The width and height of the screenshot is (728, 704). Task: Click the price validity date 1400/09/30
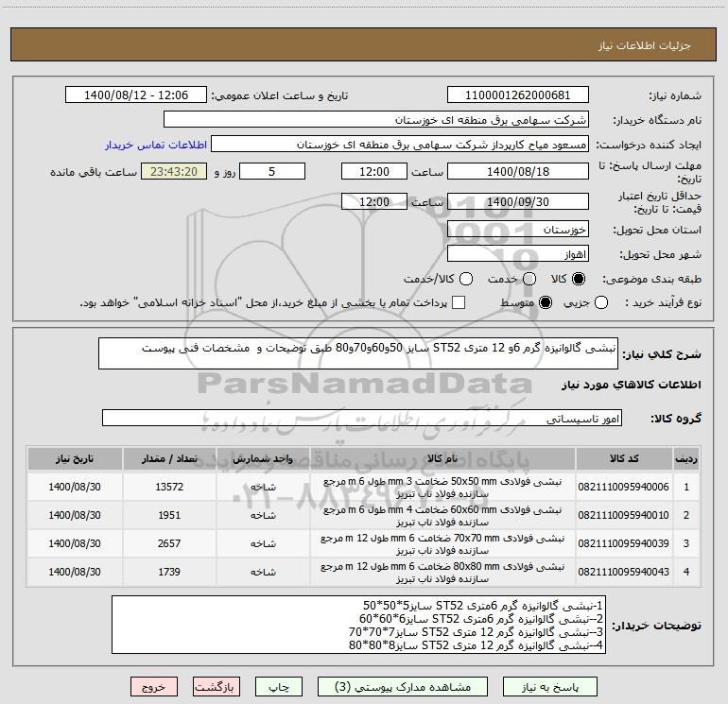pyautogui.click(x=518, y=201)
